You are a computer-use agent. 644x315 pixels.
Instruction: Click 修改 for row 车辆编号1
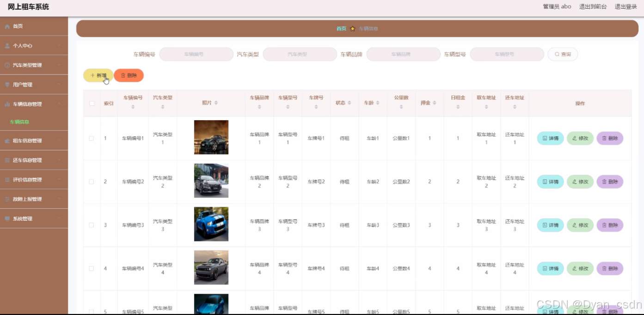coord(580,138)
